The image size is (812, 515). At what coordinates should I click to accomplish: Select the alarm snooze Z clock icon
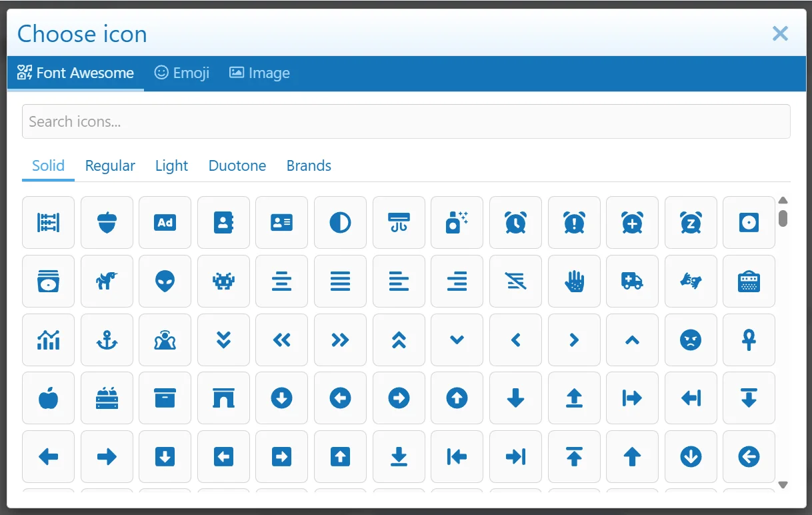click(x=691, y=222)
